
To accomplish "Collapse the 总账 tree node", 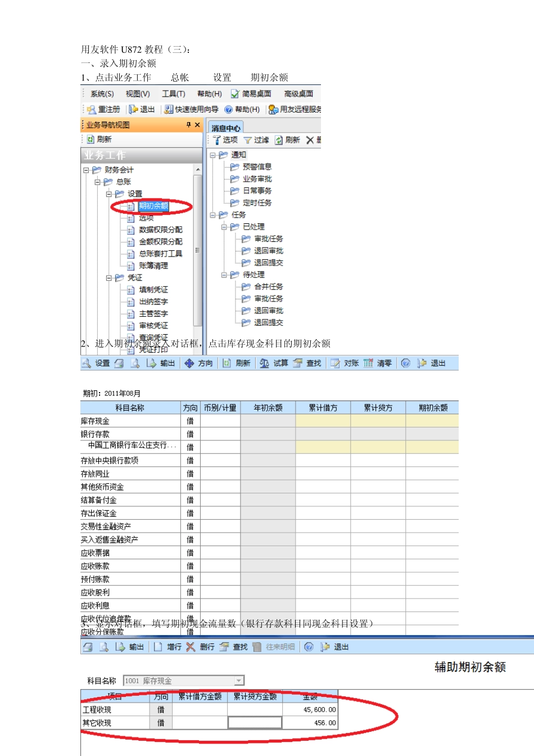I will [97, 182].
